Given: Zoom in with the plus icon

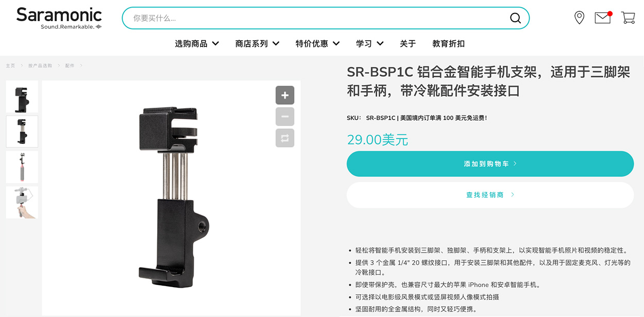Looking at the screenshot, I should coord(285,95).
